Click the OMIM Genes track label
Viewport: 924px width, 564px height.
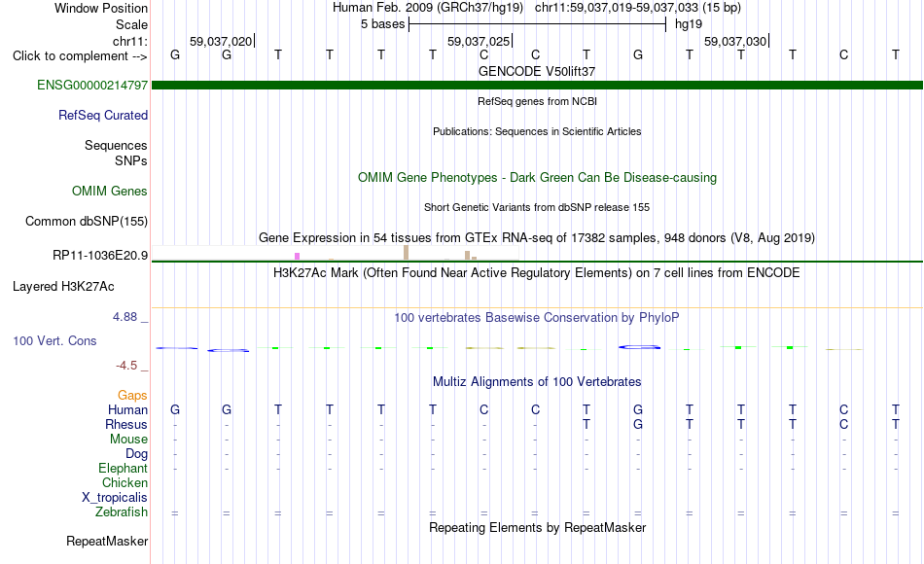(109, 191)
